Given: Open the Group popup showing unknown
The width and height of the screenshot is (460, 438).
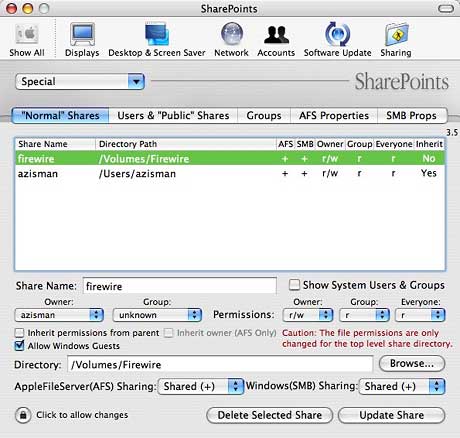Looking at the screenshot, I should pos(157,315).
